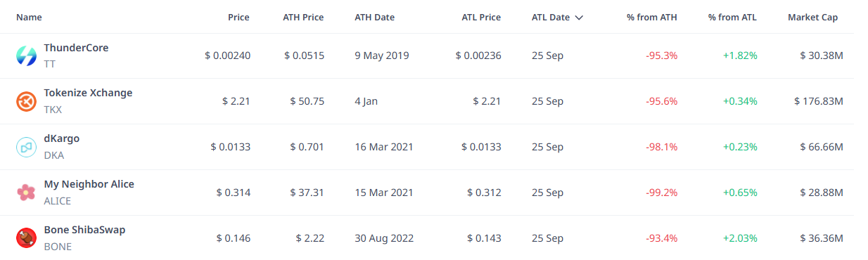Screen dimensions: 868x260
Task: Click the dKargo coin logo icon
Action: coord(26,147)
